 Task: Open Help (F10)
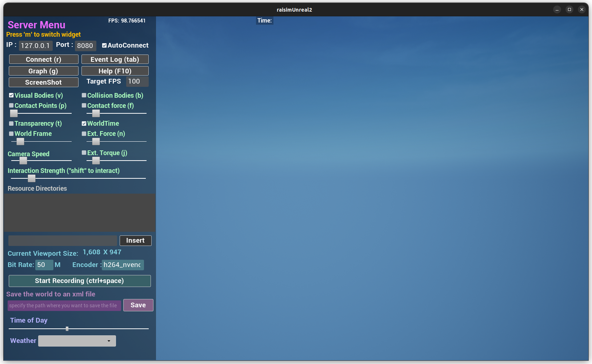115,71
